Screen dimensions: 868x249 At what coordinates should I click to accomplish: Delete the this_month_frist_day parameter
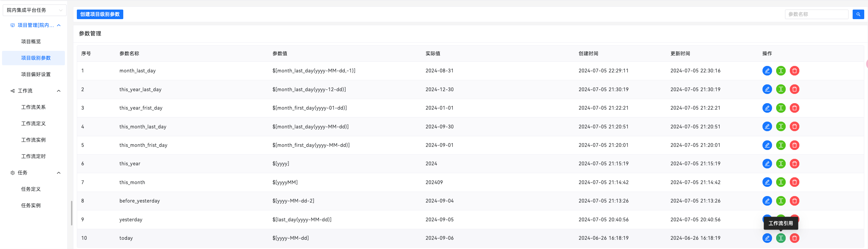point(794,145)
